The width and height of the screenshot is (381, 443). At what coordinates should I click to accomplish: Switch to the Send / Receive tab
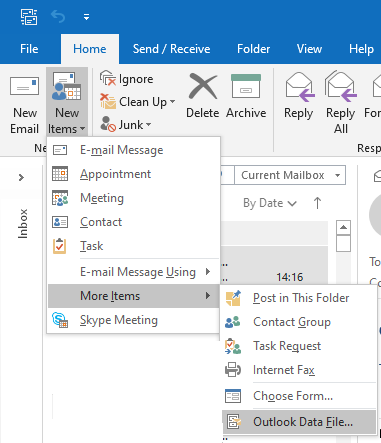click(171, 49)
